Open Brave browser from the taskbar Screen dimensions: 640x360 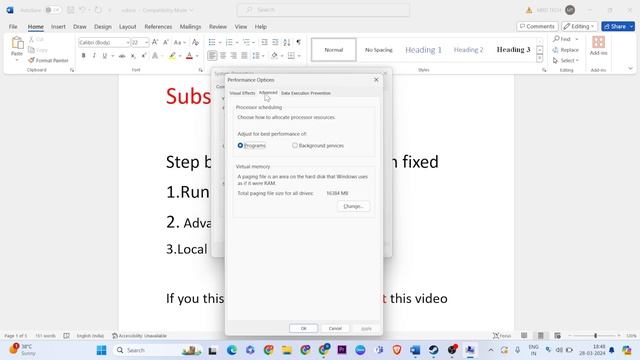click(397, 350)
